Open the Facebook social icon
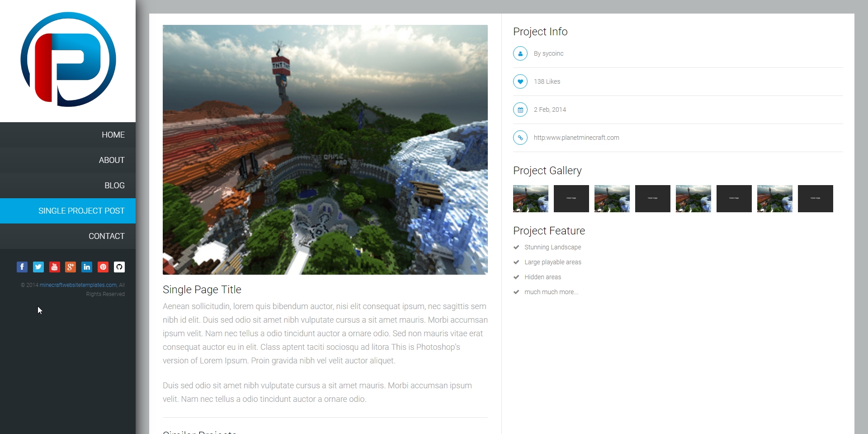Screen dimensions: 868x434 click(x=22, y=267)
